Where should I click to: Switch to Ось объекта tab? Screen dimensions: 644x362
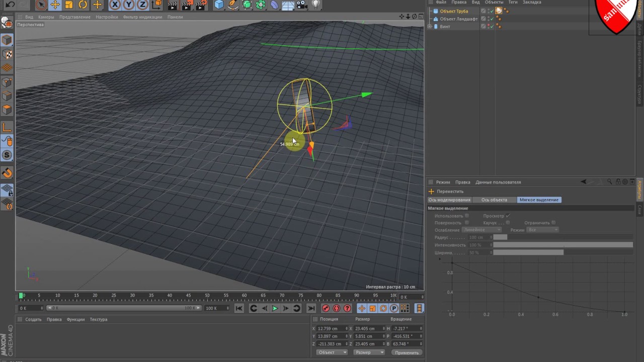494,200
